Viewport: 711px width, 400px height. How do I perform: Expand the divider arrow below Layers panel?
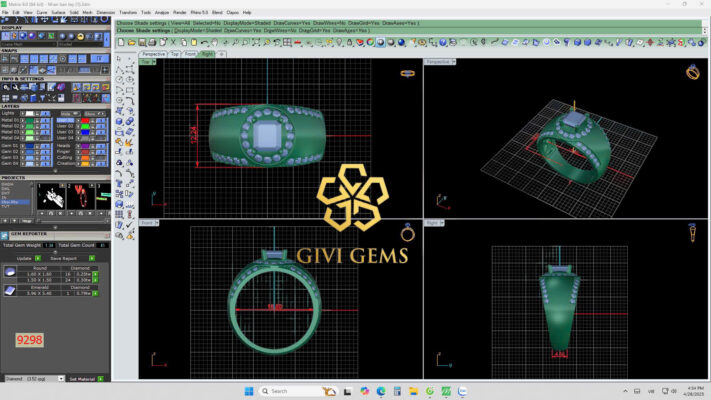tap(55, 171)
